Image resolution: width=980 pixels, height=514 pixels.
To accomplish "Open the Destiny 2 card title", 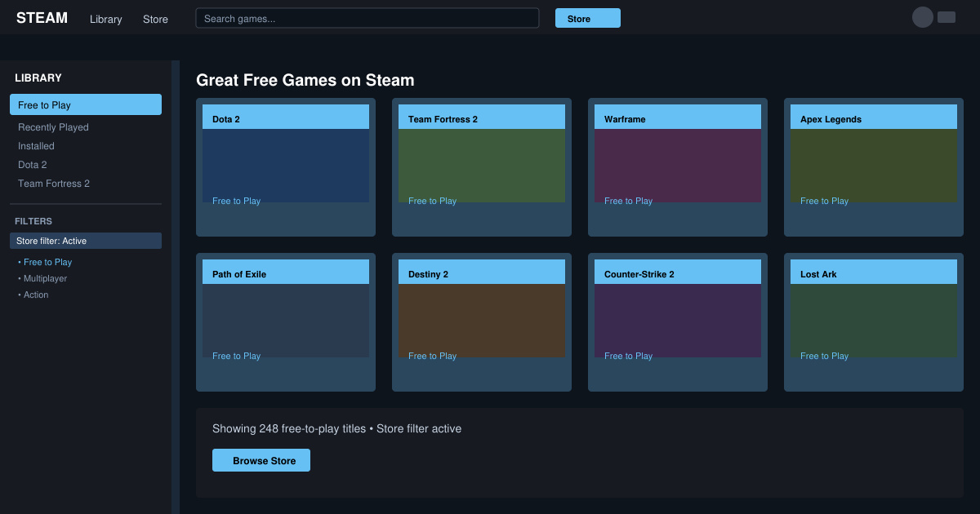I will (482, 272).
